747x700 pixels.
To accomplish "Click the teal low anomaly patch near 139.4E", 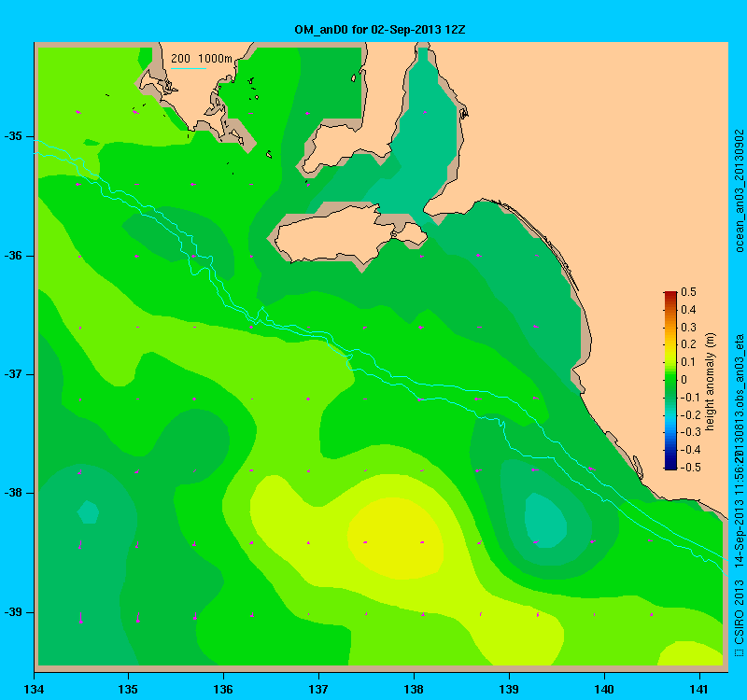I will tap(545, 521).
